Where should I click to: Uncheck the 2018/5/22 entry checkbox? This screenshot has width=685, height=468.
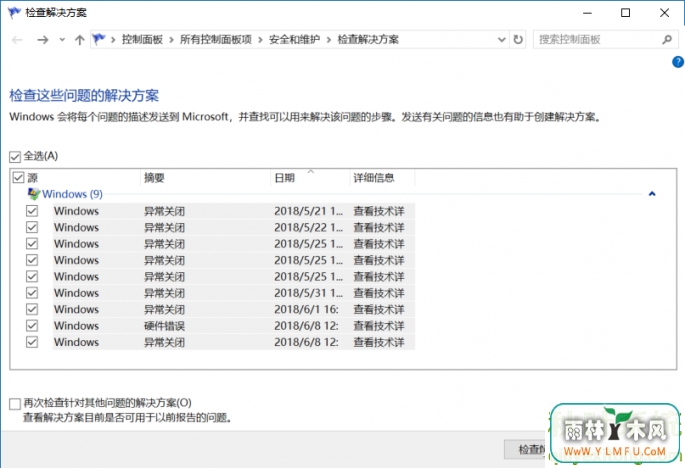(x=32, y=227)
